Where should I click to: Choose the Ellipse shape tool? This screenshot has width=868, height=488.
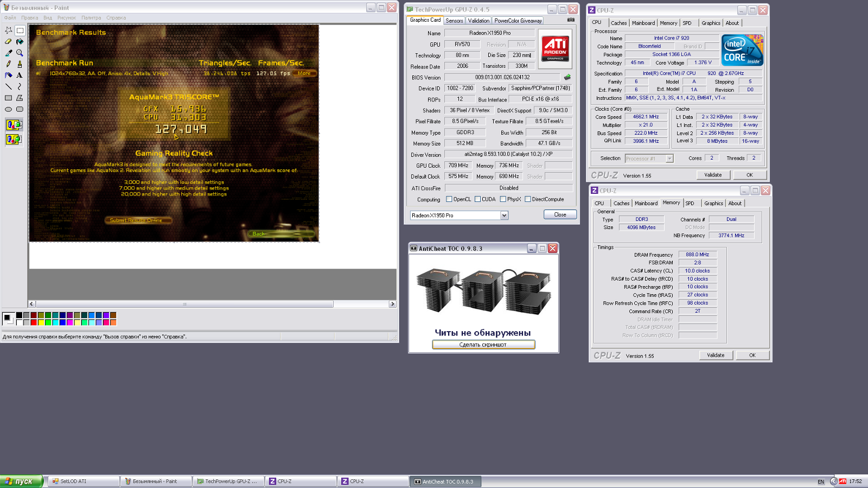pos(8,109)
